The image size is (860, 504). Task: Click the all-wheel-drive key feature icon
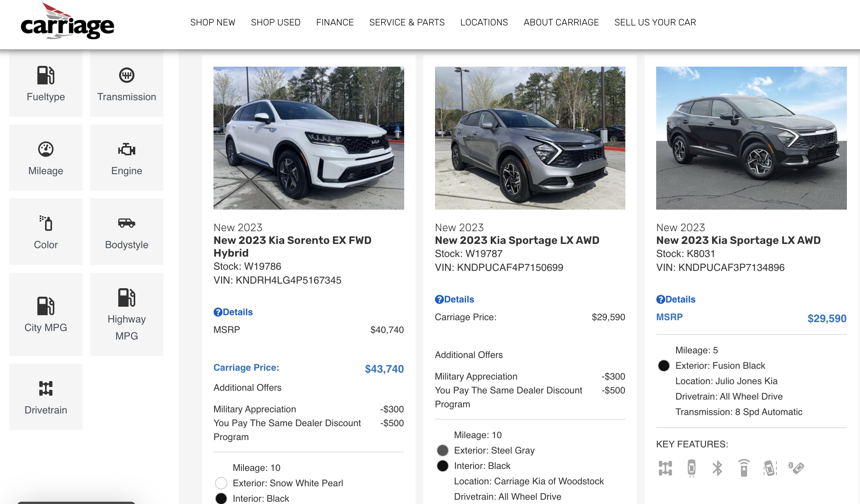click(x=665, y=468)
